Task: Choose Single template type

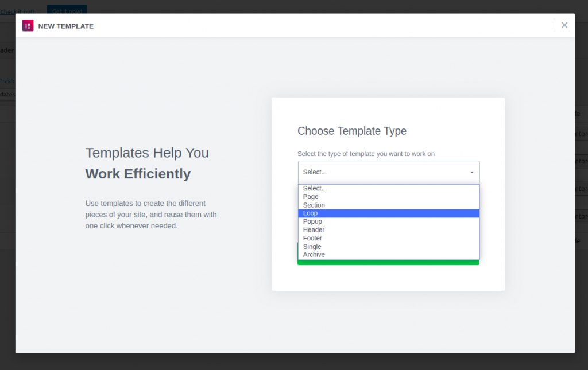Action: tap(312, 247)
